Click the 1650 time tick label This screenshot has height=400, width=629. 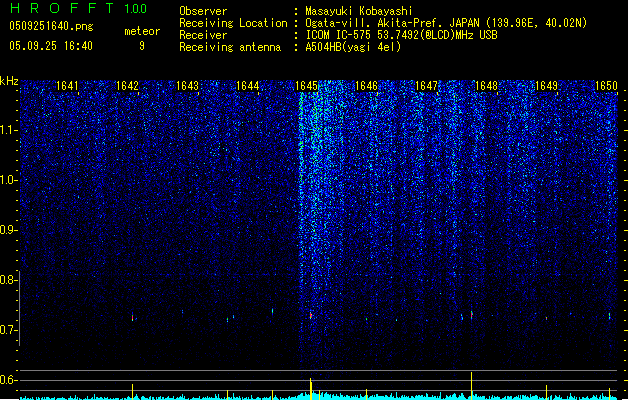tap(606, 86)
